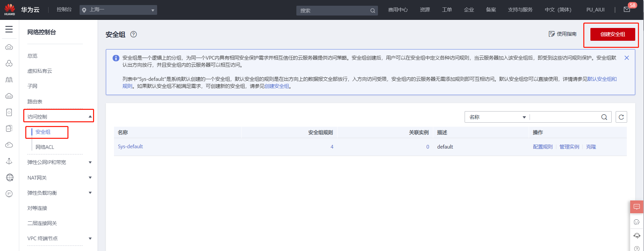Viewport: 644px width, 251px height.
Task: Open the Sys-default security group link
Action: [x=130, y=147]
